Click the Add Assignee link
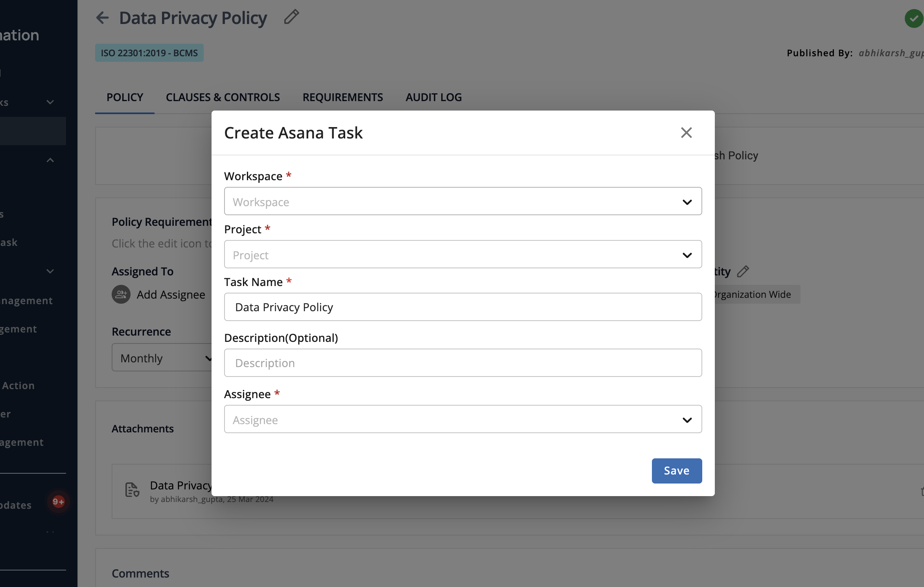 (171, 294)
